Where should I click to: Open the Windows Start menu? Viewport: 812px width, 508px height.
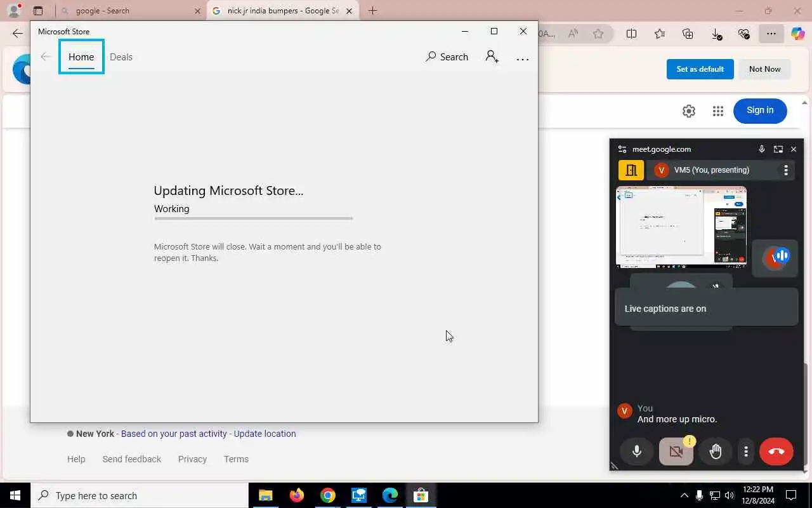pos(15,495)
